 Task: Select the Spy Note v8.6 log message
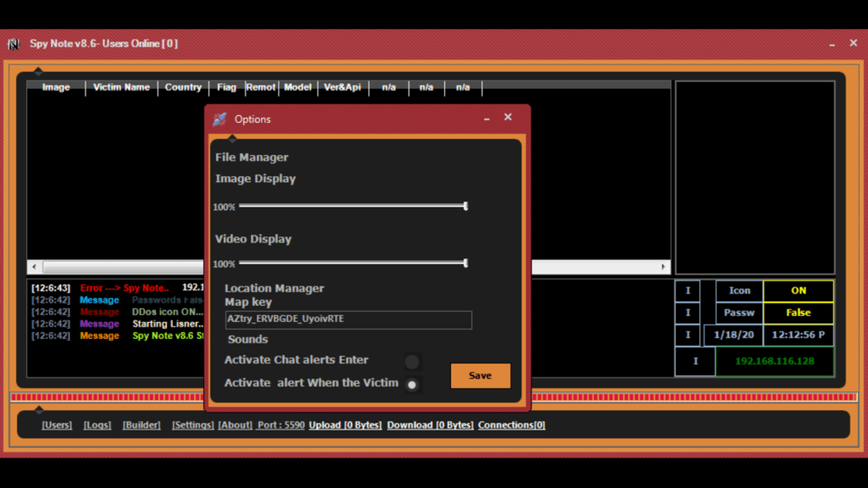point(117,335)
